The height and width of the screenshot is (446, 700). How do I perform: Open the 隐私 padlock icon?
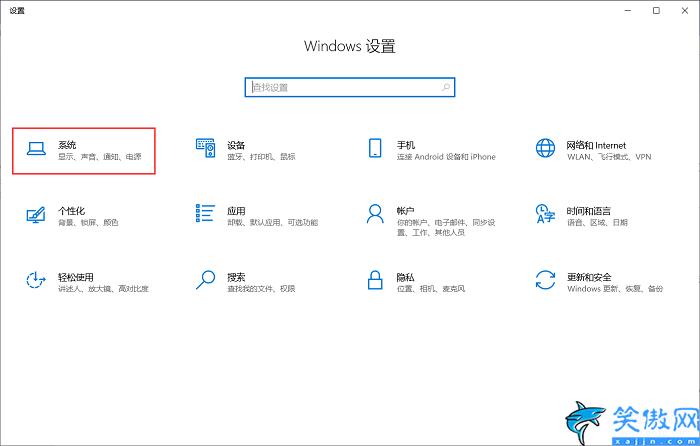375,280
